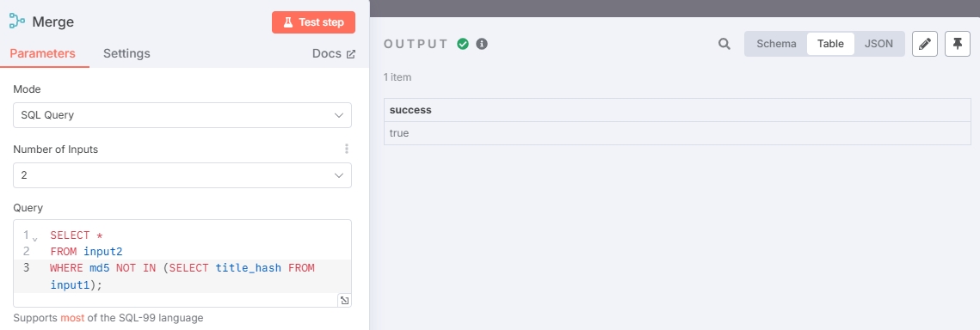Click the Merge node icon
980x330 pixels.
[x=17, y=21]
